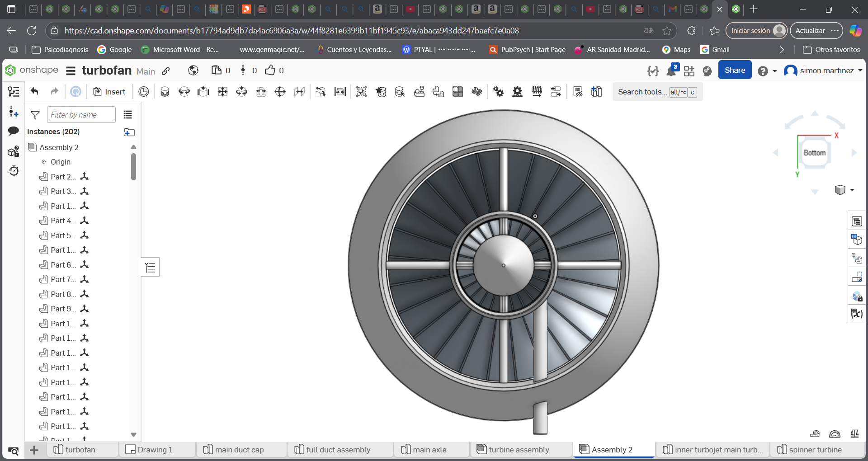Show more bookmarks chevron in browser bar

782,50
